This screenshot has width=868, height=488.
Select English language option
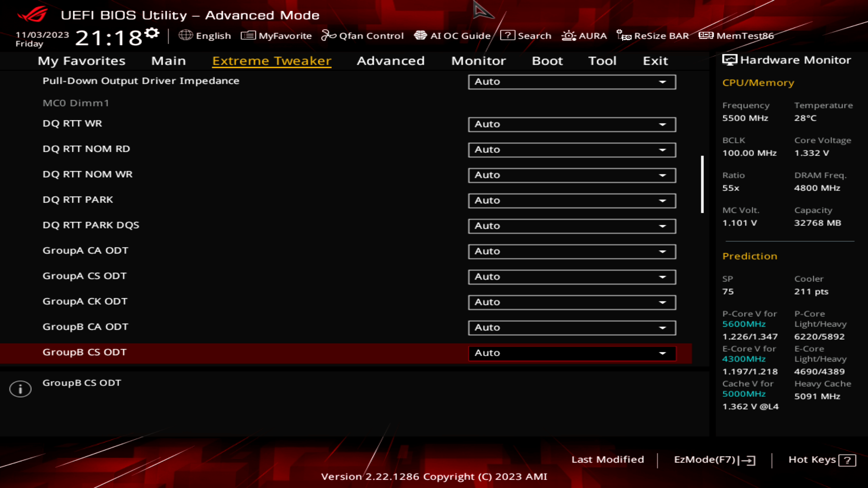205,36
